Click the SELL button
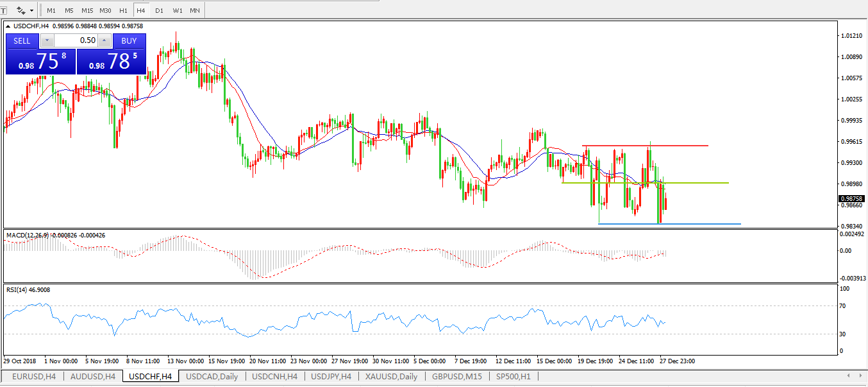 point(22,40)
